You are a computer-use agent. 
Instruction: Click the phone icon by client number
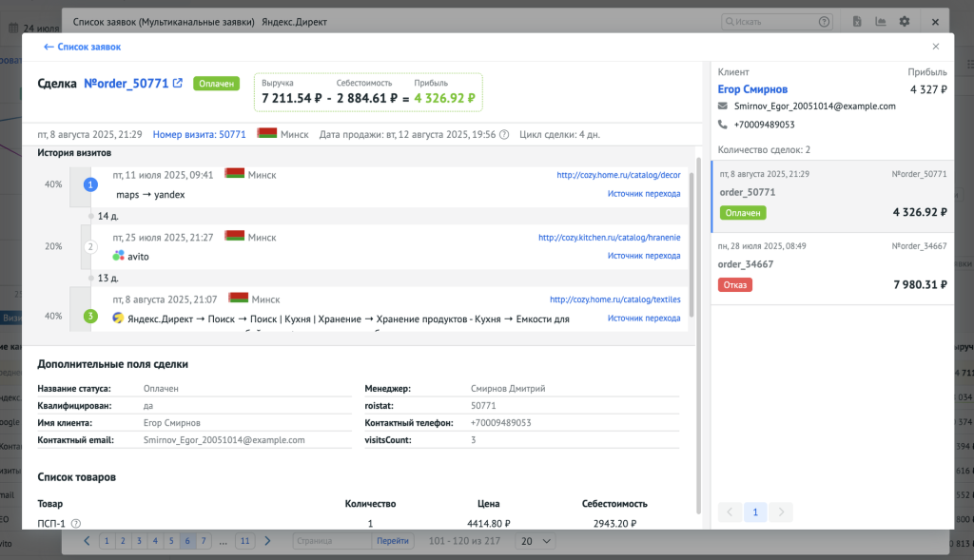[723, 125]
